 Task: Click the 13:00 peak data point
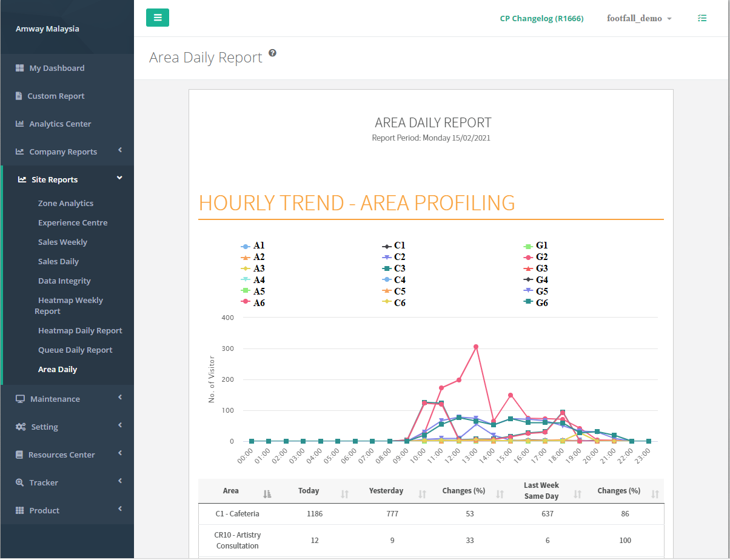476,347
